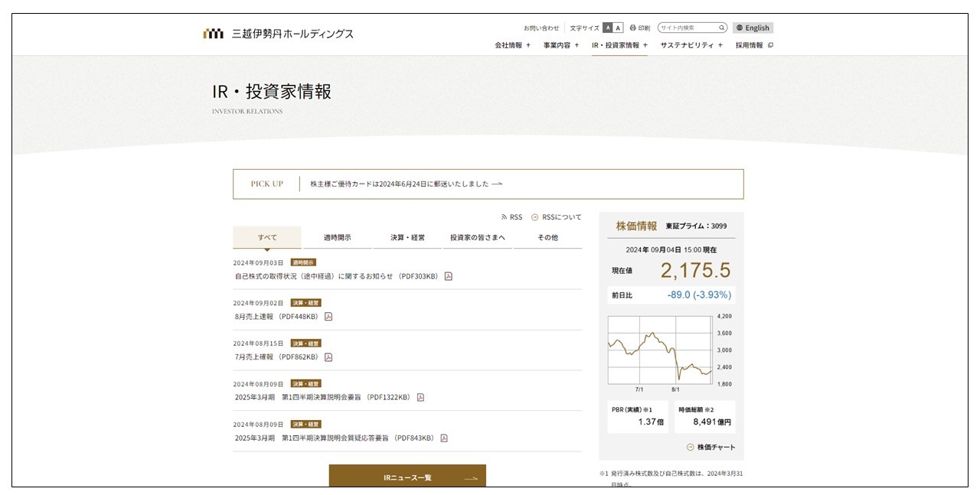The width and height of the screenshot is (980, 495).
Task: Open the PICK UP shareholder card notice
Action: 406,184
